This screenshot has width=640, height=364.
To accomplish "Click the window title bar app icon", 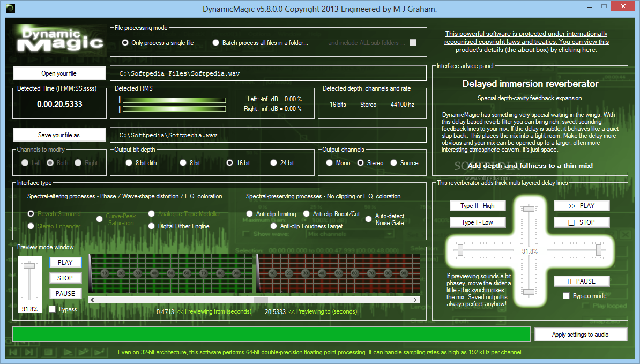I will point(11,8).
